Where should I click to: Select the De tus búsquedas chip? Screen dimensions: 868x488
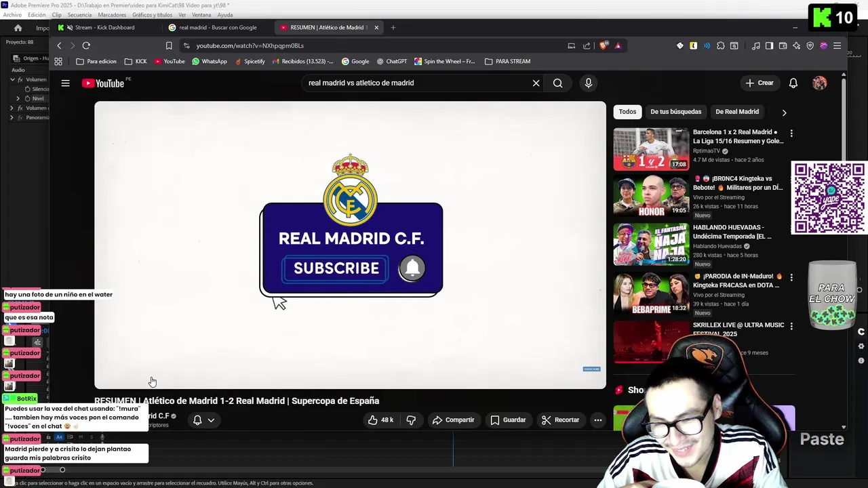coord(676,112)
